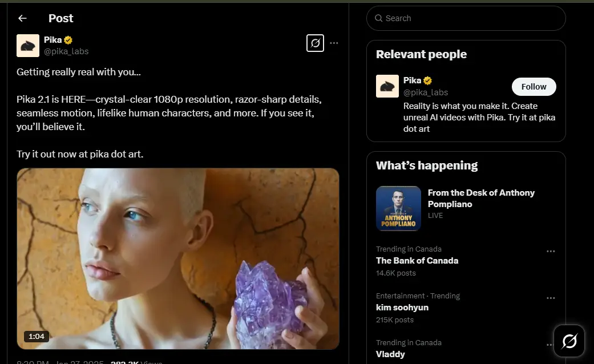Viewport: 594px width, 364px height.
Task: Click the 'Relevant people' heading
Action: coord(421,54)
